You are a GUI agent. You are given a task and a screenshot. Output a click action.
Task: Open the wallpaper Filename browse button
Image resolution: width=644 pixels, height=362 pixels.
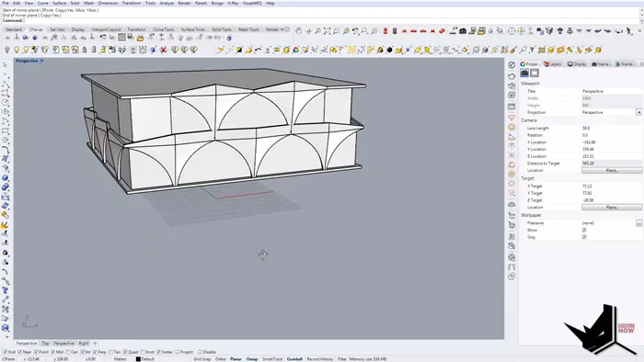639,223
